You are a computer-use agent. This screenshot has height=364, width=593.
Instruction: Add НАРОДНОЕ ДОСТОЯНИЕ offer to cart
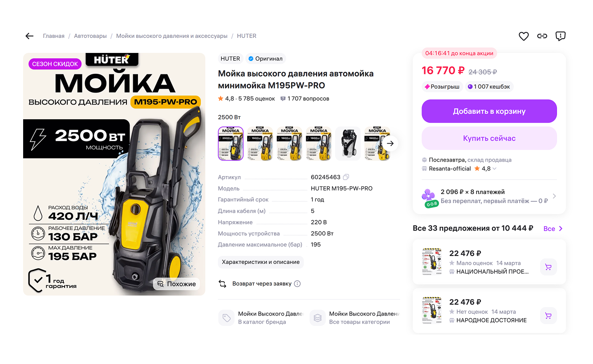coord(548,315)
